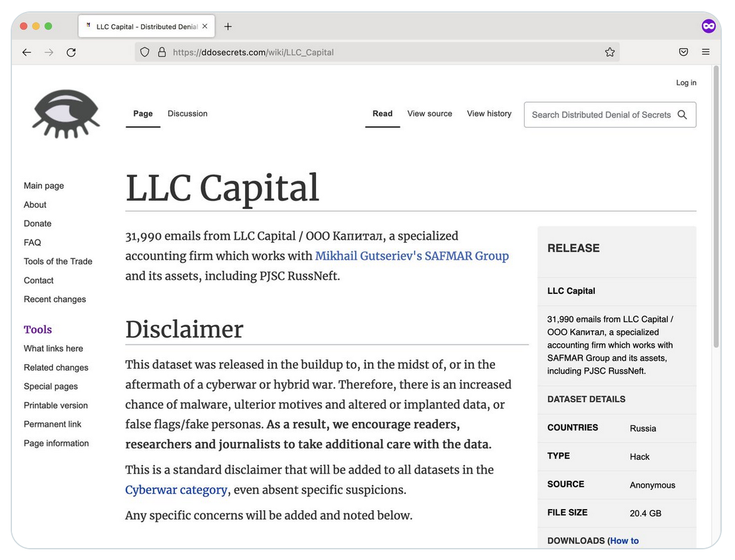The image size is (735, 560).
Task: Open the hamburger application menu
Action: 705,52
